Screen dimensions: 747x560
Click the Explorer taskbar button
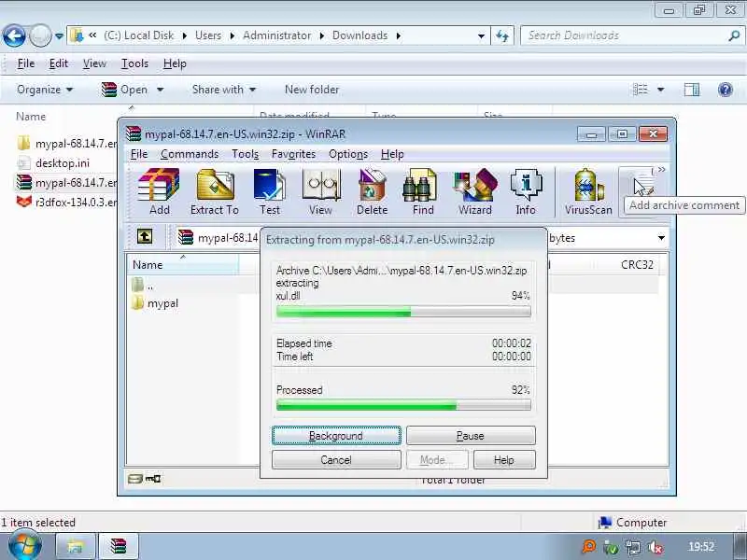76,546
